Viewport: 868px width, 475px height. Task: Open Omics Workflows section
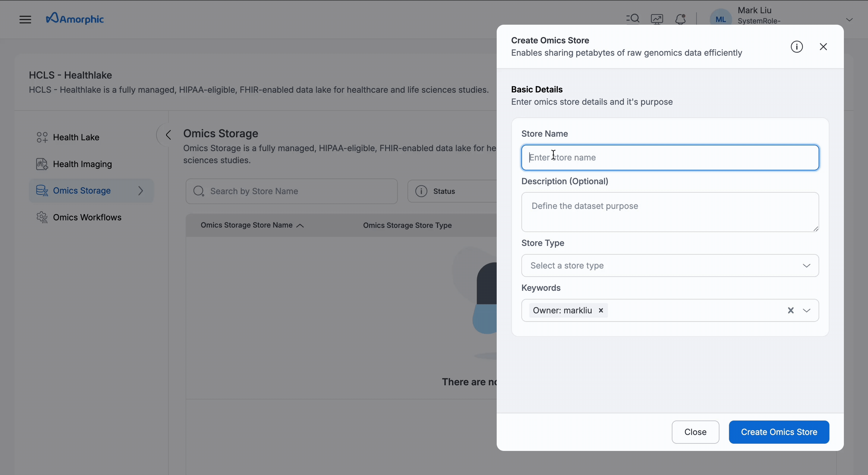tap(87, 217)
